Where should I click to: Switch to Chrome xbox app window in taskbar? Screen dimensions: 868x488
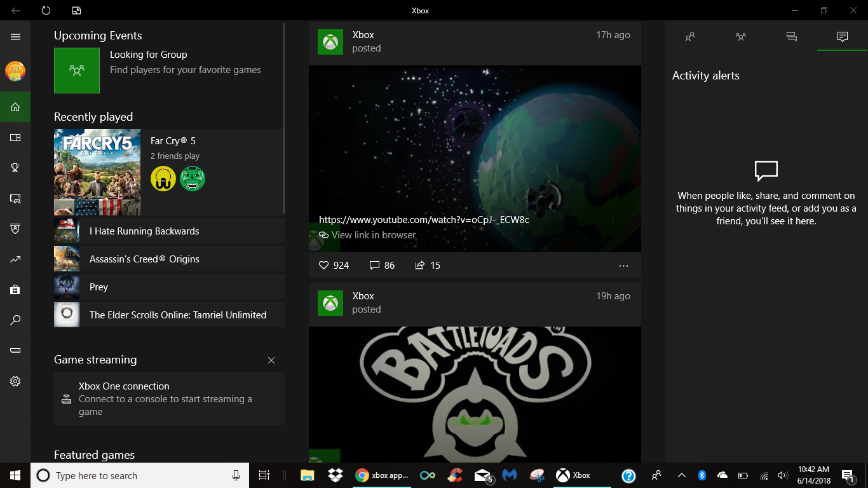click(382, 475)
